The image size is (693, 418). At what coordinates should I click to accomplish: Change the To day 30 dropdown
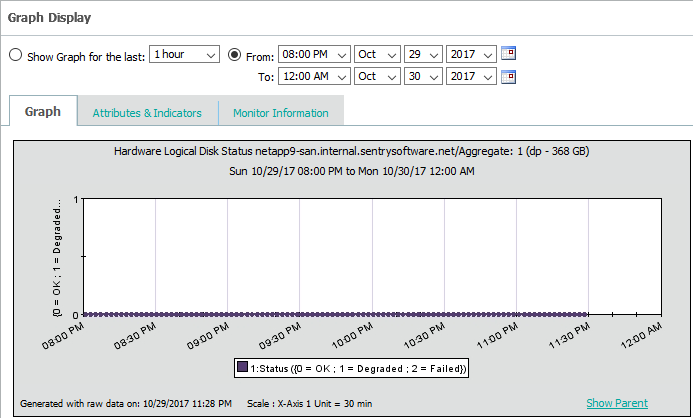[x=422, y=76]
